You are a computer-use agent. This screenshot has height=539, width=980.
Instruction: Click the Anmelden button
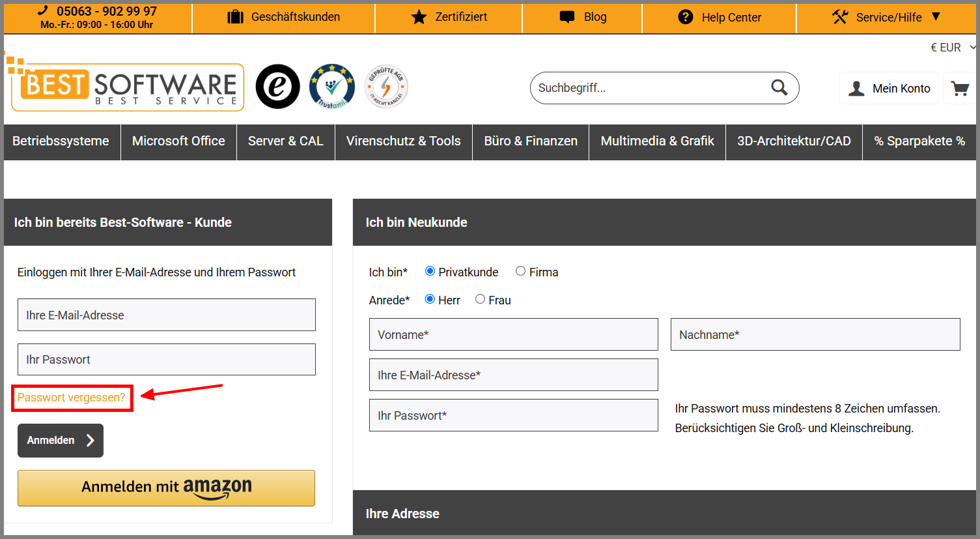tap(61, 441)
